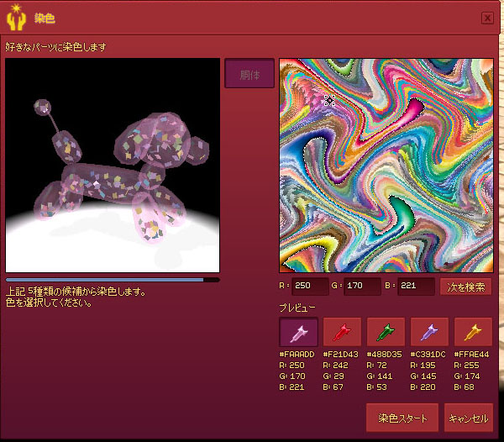The width and height of the screenshot is (504, 442).
Task: Click 次を検索 search next button
Action: (x=465, y=287)
